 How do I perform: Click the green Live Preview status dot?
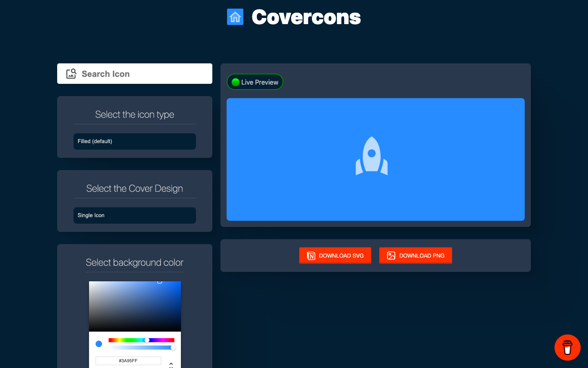click(236, 82)
